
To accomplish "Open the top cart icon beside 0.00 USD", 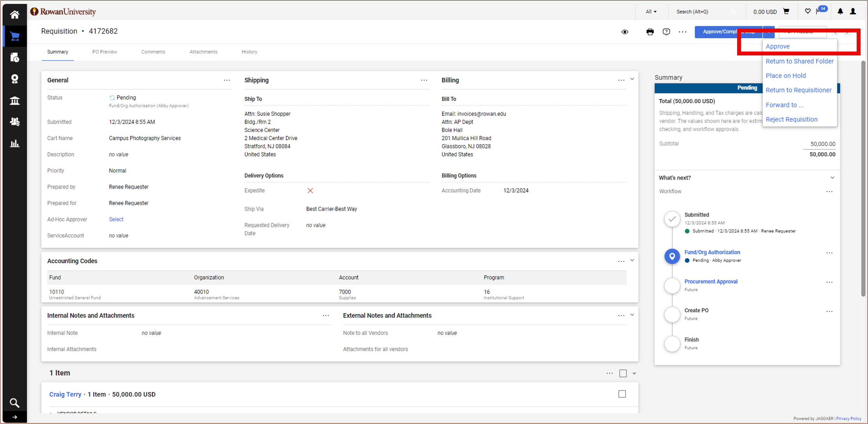I will [786, 11].
